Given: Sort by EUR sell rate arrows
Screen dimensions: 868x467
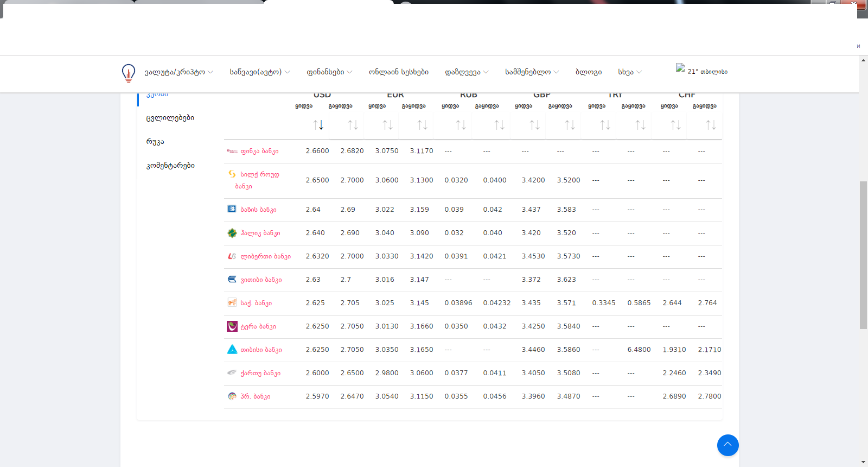Looking at the screenshot, I should (x=422, y=125).
